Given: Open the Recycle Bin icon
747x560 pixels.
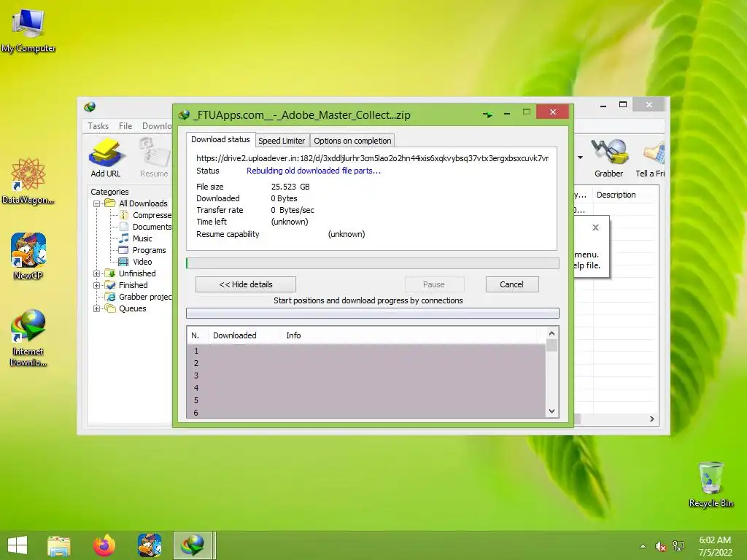Looking at the screenshot, I should coord(711,484).
